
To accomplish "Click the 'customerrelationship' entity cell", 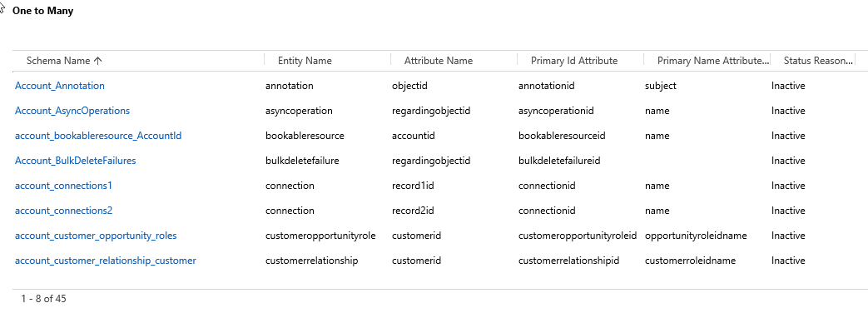I will pyautogui.click(x=311, y=261).
